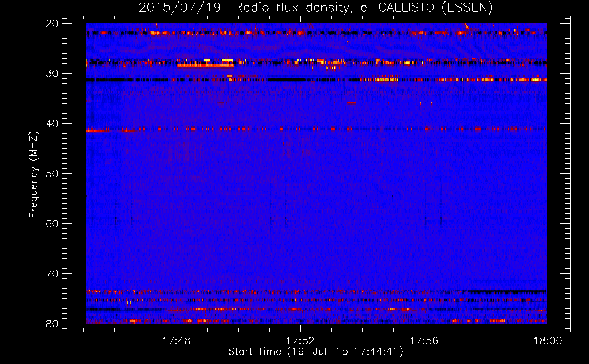589x364 pixels.
Task: Click the 17:52 time tick label
Action: click(x=300, y=341)
